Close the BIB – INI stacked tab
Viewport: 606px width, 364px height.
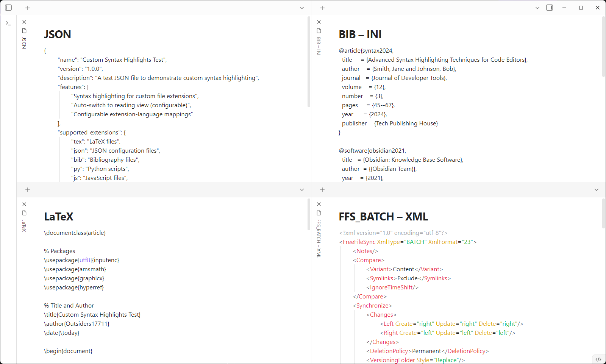coord(319,22)
